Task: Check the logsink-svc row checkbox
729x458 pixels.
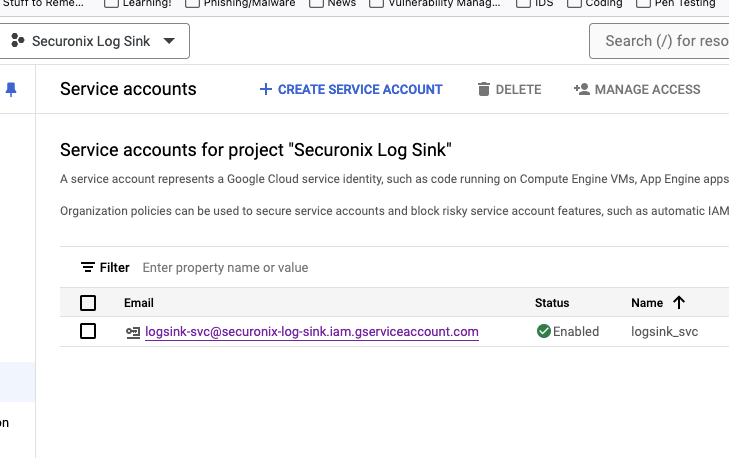Action: (88, 331)
